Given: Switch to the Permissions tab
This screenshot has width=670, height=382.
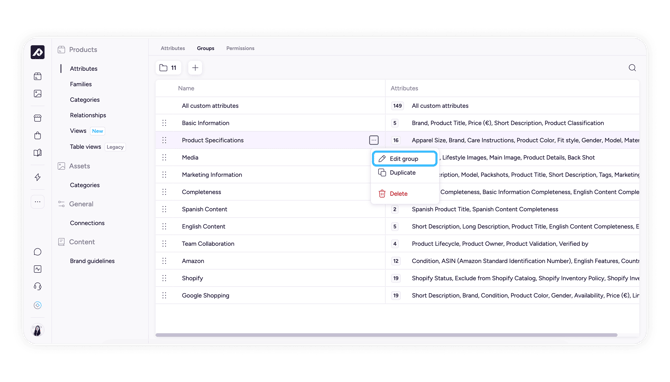Looking at the screenshot, I should pos(240,48).
